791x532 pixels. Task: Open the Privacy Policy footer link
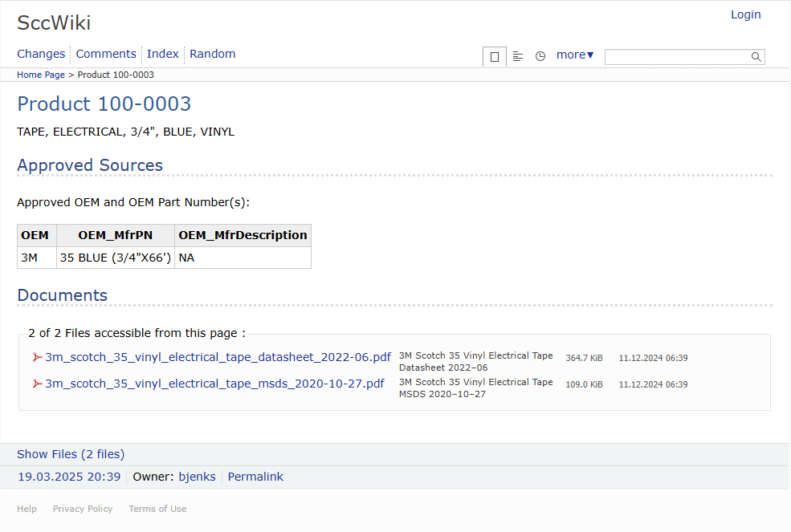point(83,509)
